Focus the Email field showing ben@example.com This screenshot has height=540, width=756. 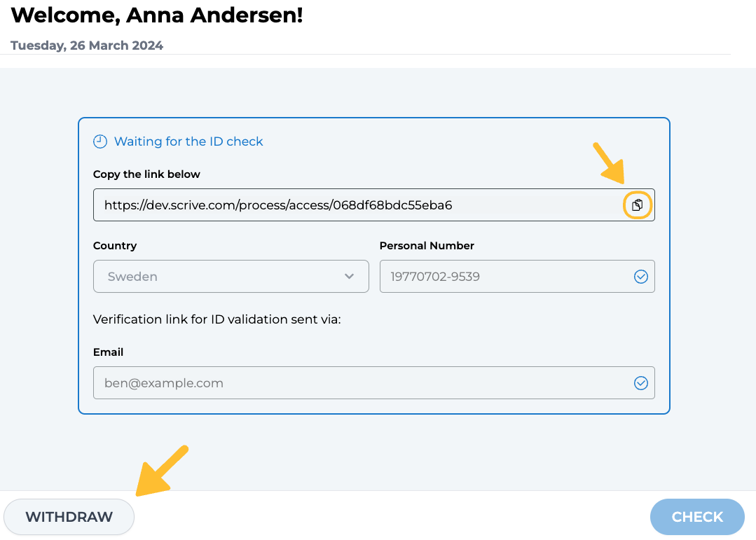tap(357, 383)
